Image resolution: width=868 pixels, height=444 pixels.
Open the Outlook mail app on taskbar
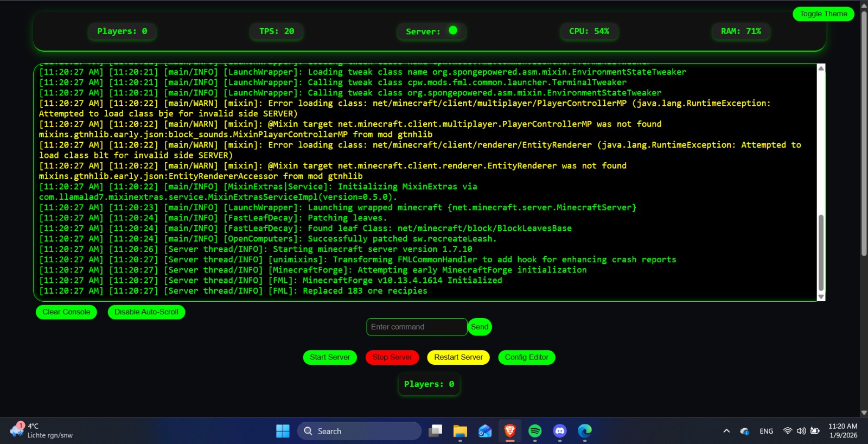[485, 431]
